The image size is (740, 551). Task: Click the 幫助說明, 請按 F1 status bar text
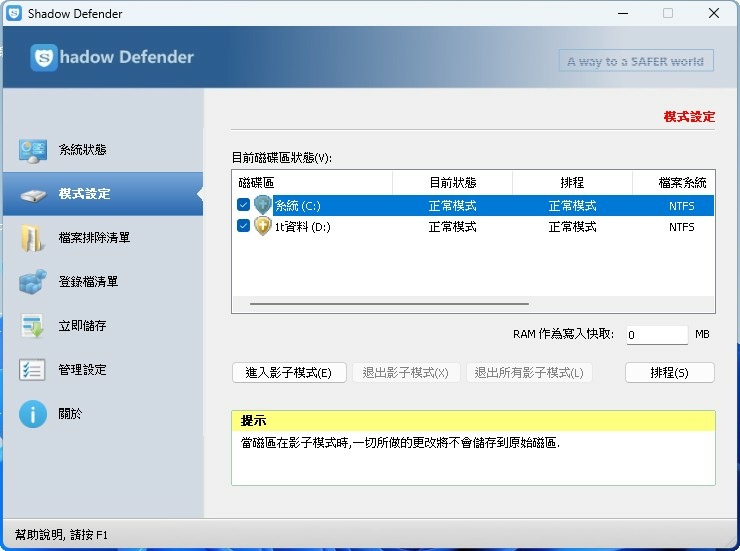point(61,534)
